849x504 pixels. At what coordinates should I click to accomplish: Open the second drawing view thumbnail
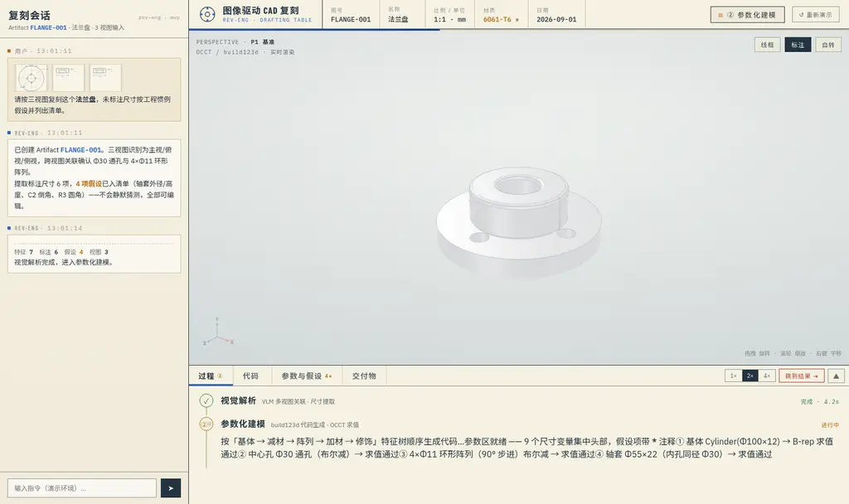pyautogui.click(x=68, y=78)
